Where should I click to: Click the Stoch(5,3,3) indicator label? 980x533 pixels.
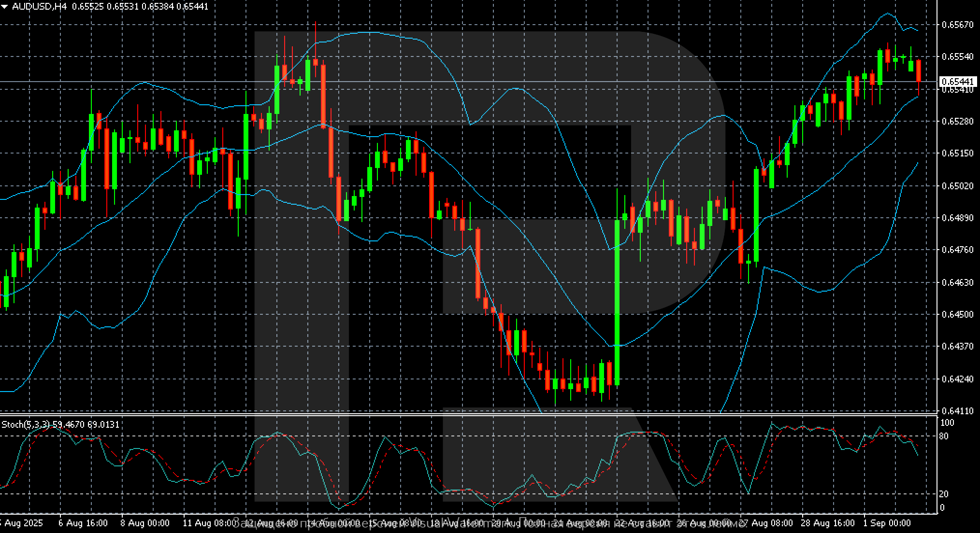pos(25,424)
